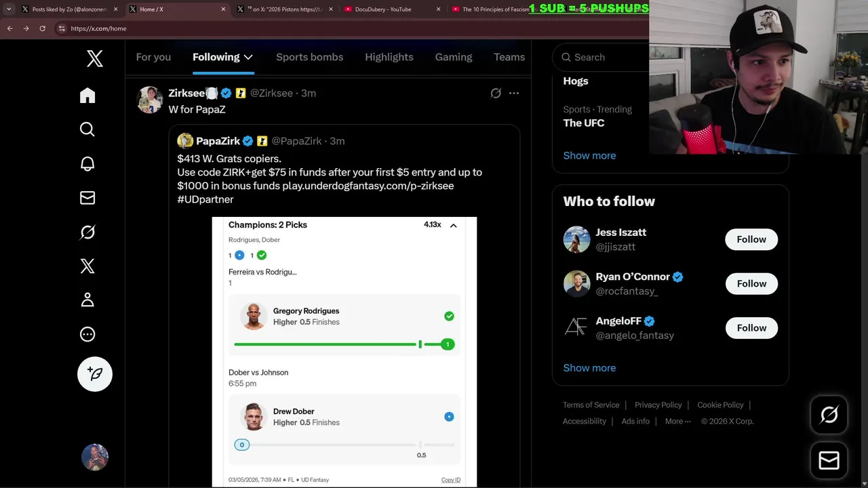Click Drew Dober finishes progress bar
The image size is (868, 488).
344,445
